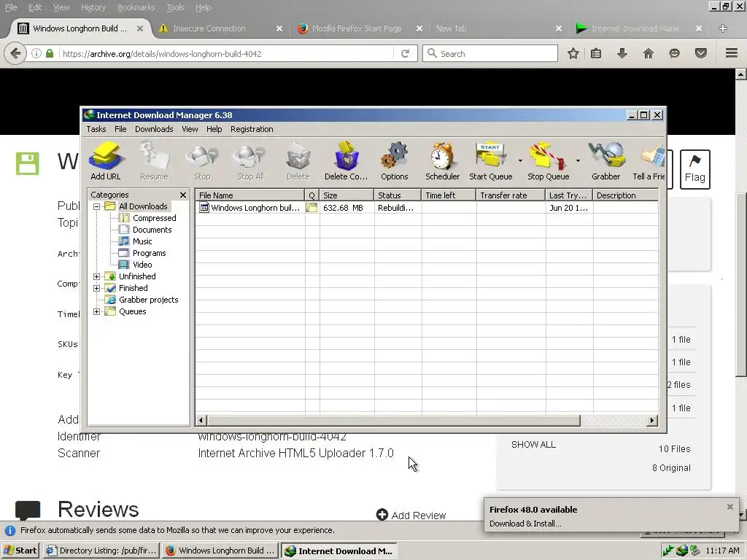Screen dimensions: 747x560
Task: Collapse the All Downloads tree node
Action: pyautogui.click(x=97, y=206)
